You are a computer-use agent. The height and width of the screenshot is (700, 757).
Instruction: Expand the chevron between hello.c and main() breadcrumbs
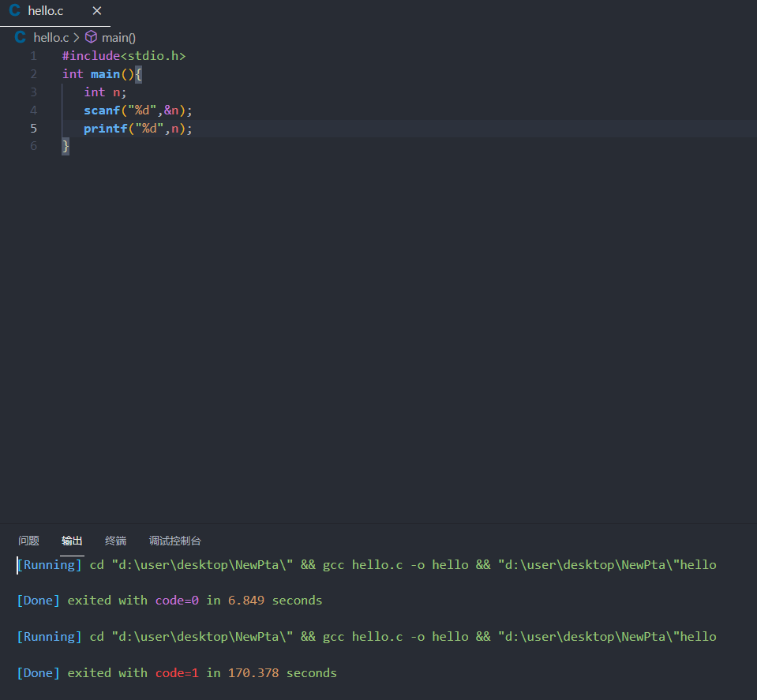[x=75, y=37]
